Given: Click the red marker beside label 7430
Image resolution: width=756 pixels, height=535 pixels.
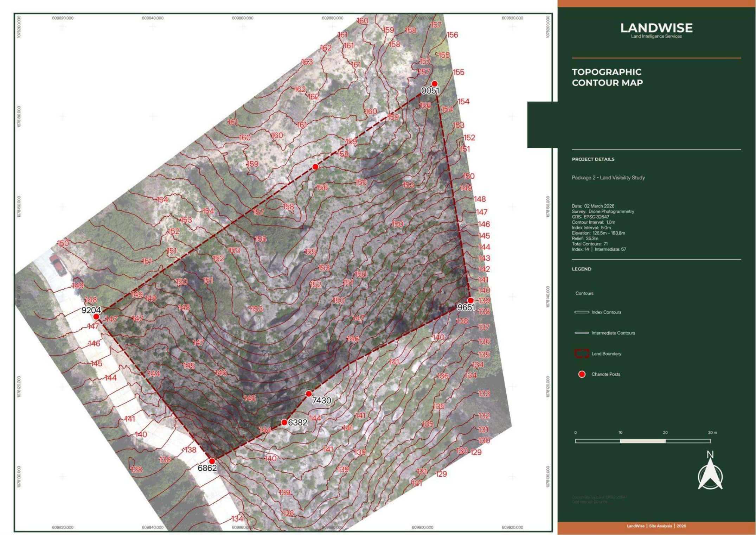Looking at the screenshot, I should [x=308, y=394].
